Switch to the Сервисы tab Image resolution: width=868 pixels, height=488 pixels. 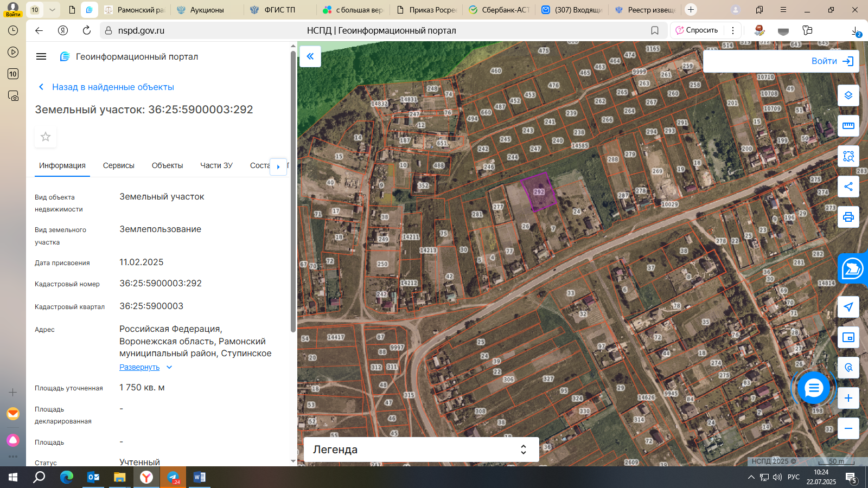pyautogui.click(x=119, y=165)
